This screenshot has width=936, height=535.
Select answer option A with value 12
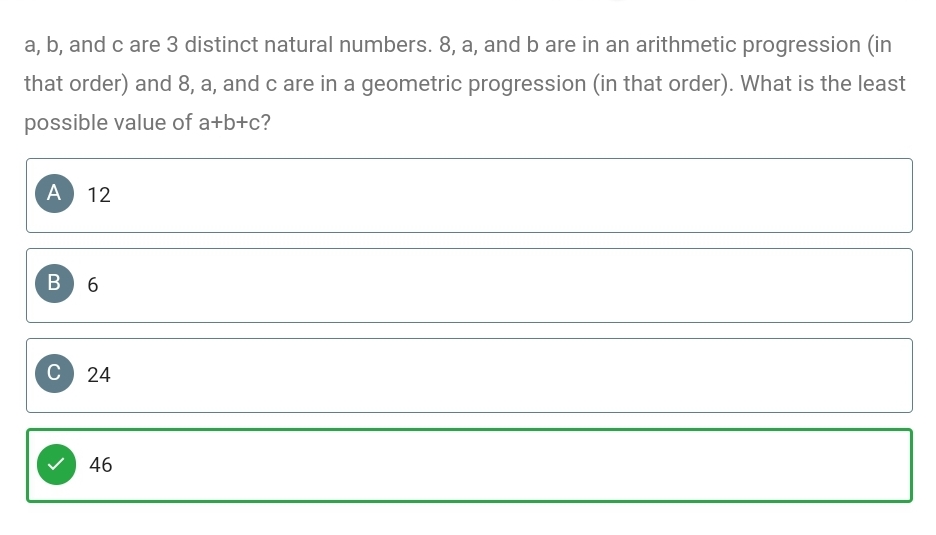(x=469, y=195)
